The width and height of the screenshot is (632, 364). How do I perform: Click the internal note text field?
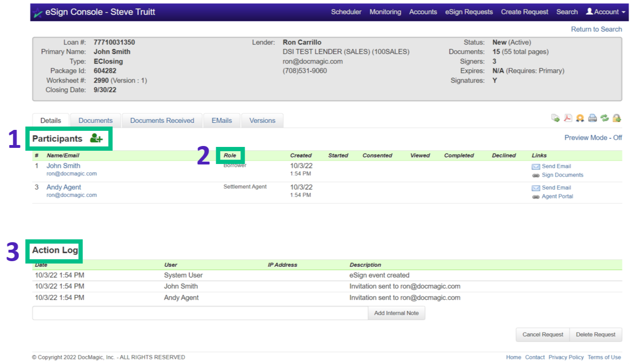pyautogui.click(x=200, y=313)
